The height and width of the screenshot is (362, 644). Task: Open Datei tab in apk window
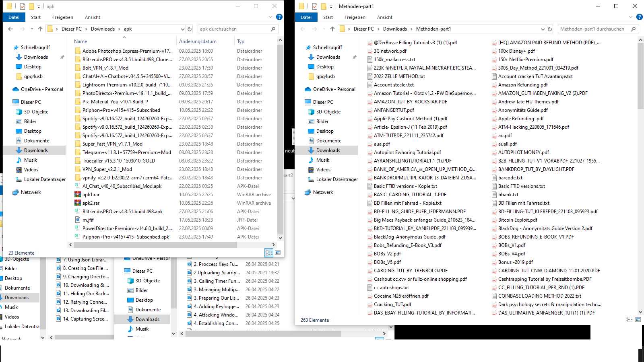coord(14,17)
